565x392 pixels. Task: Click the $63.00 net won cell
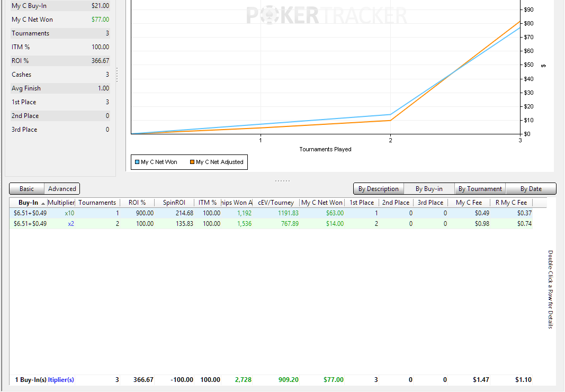334,213
